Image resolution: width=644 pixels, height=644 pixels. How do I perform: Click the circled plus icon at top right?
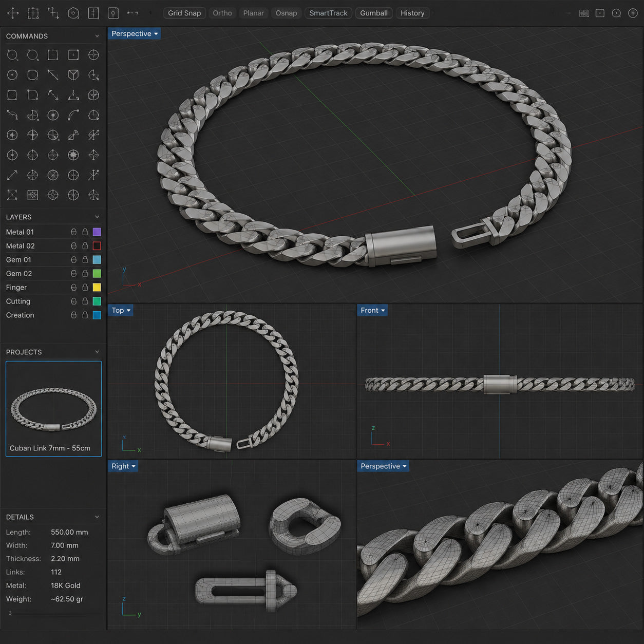(633, 13)
